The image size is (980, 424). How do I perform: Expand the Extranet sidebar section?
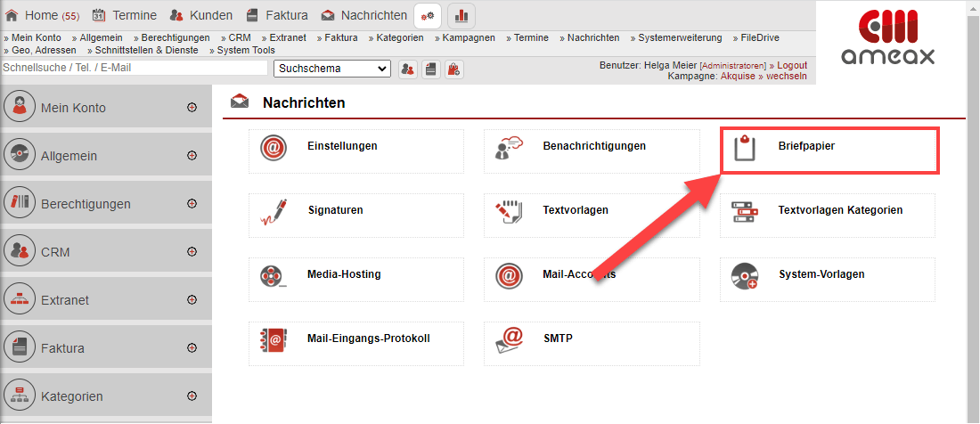pos(192,300)
